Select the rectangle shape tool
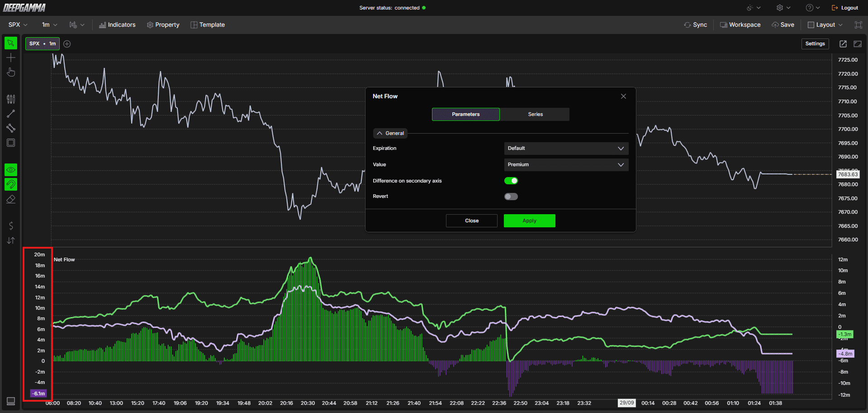Viewport: 868px width, 413px height. click(x=11, y=143)
